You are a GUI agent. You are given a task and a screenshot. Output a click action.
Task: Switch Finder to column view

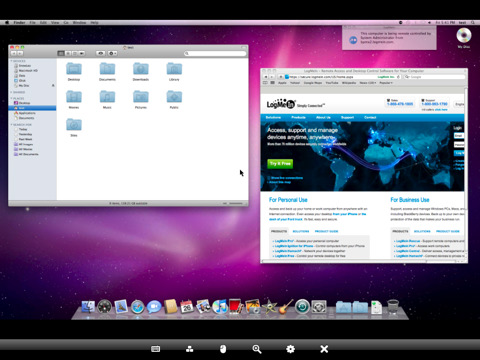[x=75, y=53]
